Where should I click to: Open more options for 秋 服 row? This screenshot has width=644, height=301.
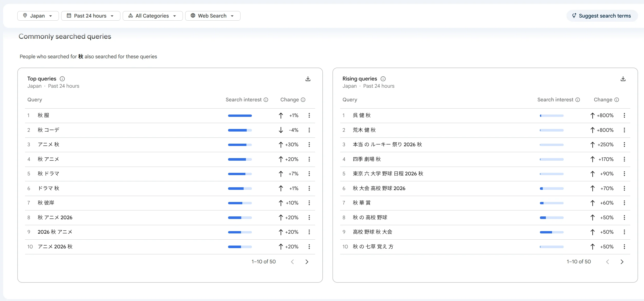309,115
